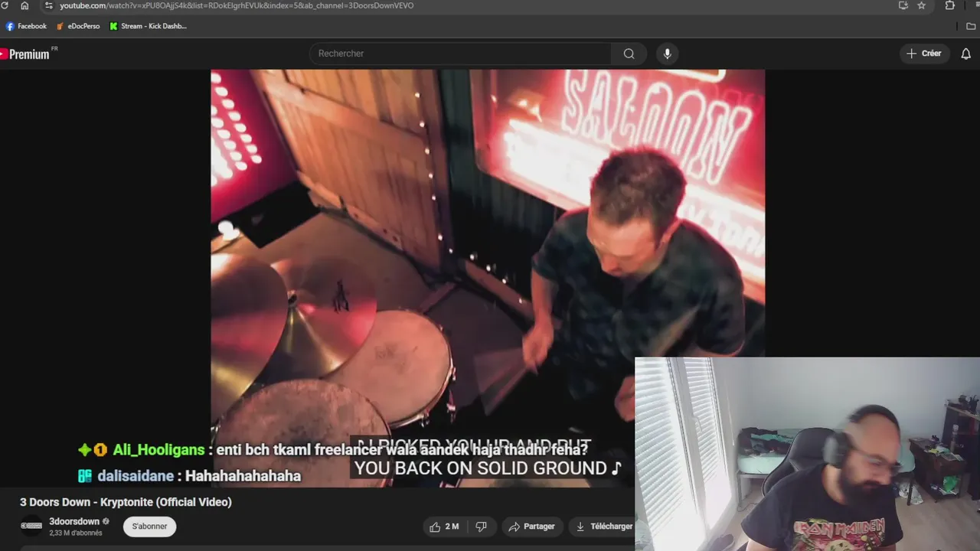980x551 pixels.
Task: Install app icon in the address bar
Action: (903, 5)
